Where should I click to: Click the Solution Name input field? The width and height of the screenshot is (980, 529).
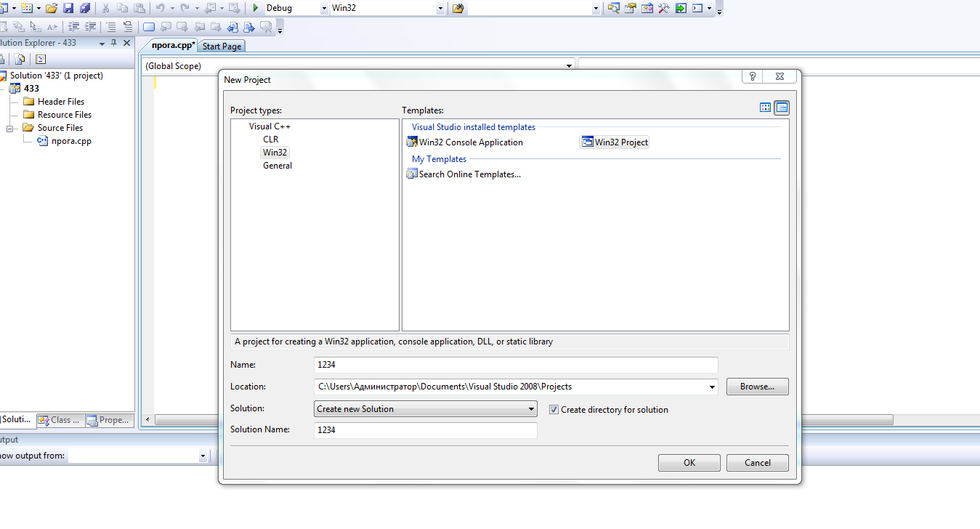[x=426, y=429]
